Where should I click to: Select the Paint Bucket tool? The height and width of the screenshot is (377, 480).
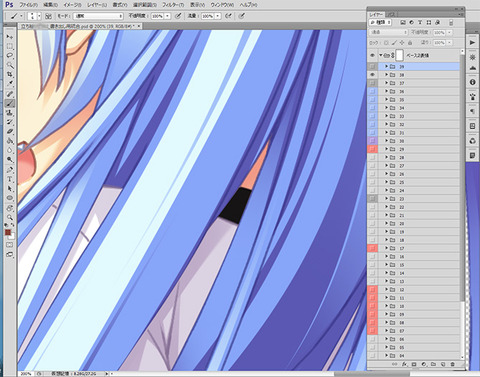coord(10,141)
